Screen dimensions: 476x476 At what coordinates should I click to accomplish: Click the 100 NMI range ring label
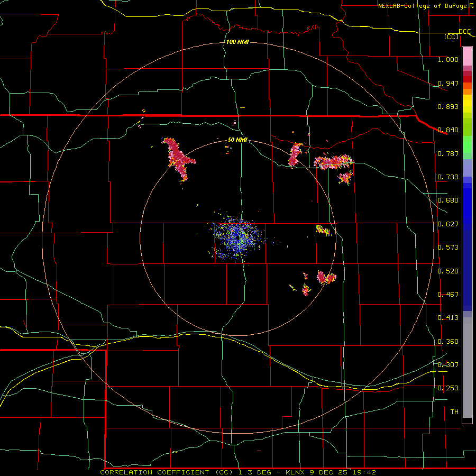(x=237, y=42)
